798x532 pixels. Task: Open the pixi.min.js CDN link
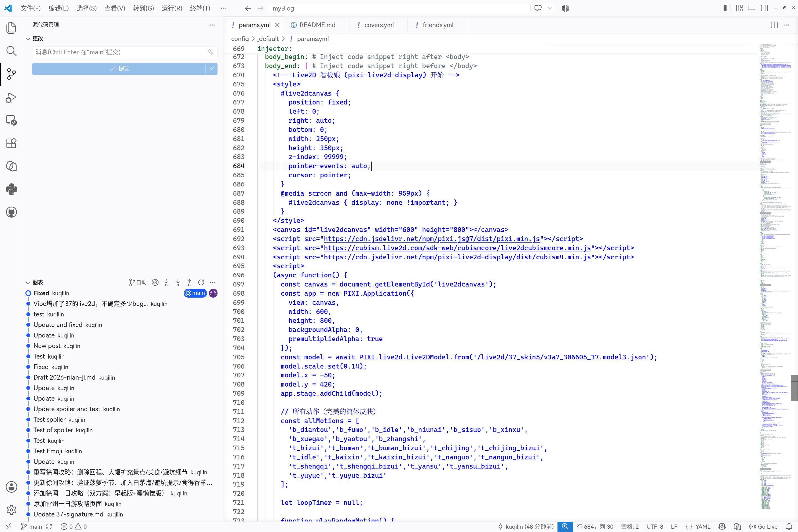(x=432, y=239)
